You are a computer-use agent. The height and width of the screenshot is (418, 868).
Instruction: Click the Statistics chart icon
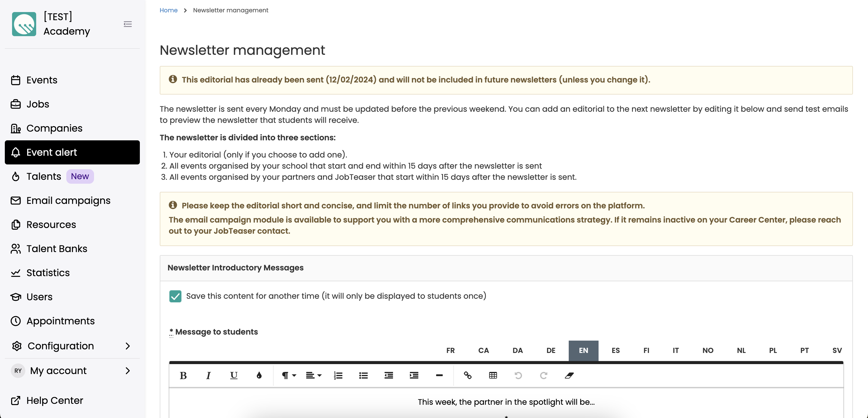15,273
